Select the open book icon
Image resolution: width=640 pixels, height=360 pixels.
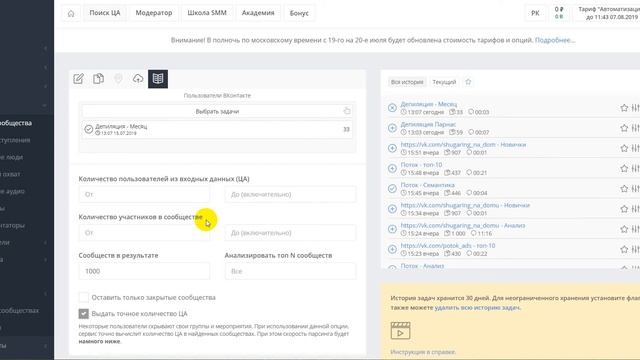158,78
